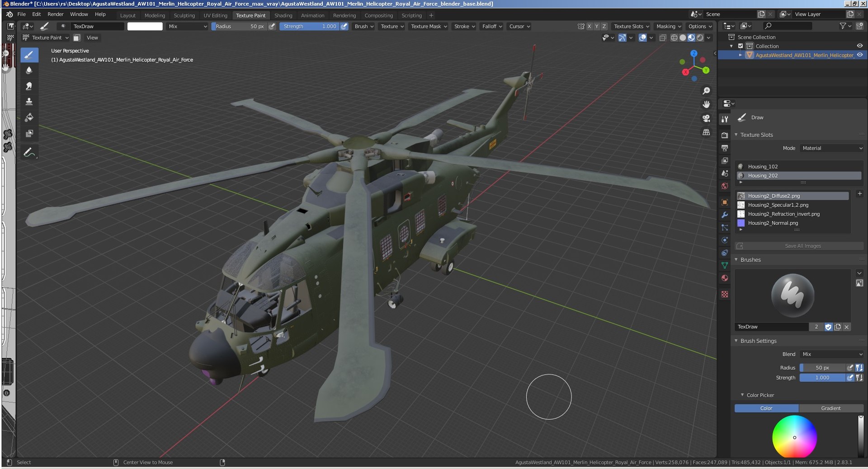
Task: Open Material mode dropdown in Texture Slots
Action: tap(832, 148)
